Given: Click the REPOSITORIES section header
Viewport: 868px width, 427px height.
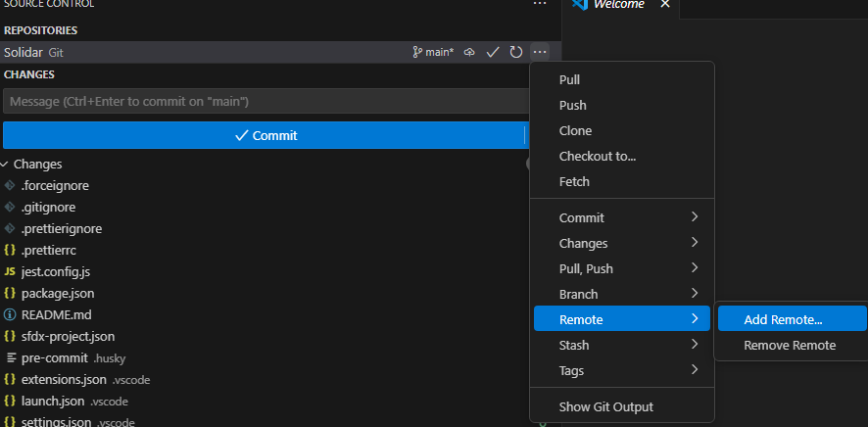Looking at the screenshot, I should click(40, 30).
